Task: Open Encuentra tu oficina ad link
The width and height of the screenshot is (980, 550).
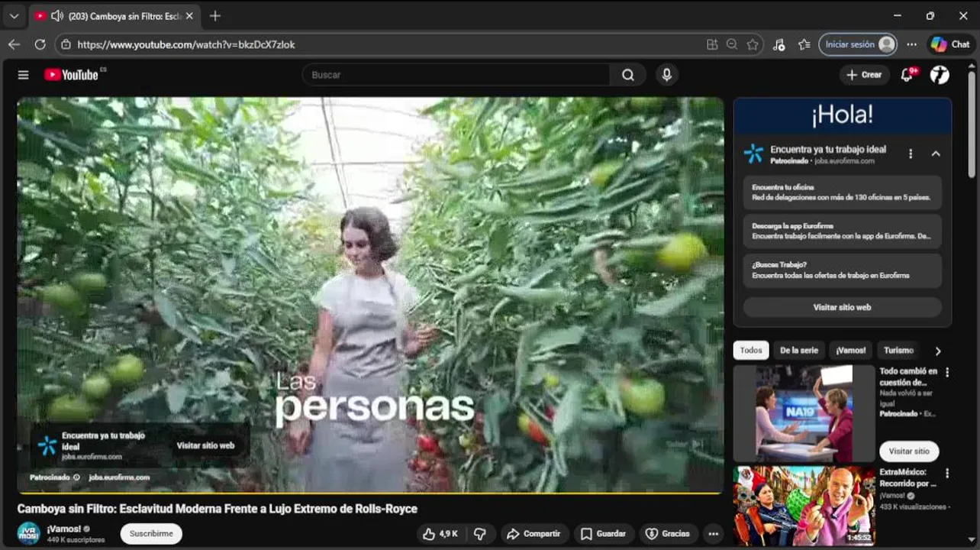Action: coord(842,192)
